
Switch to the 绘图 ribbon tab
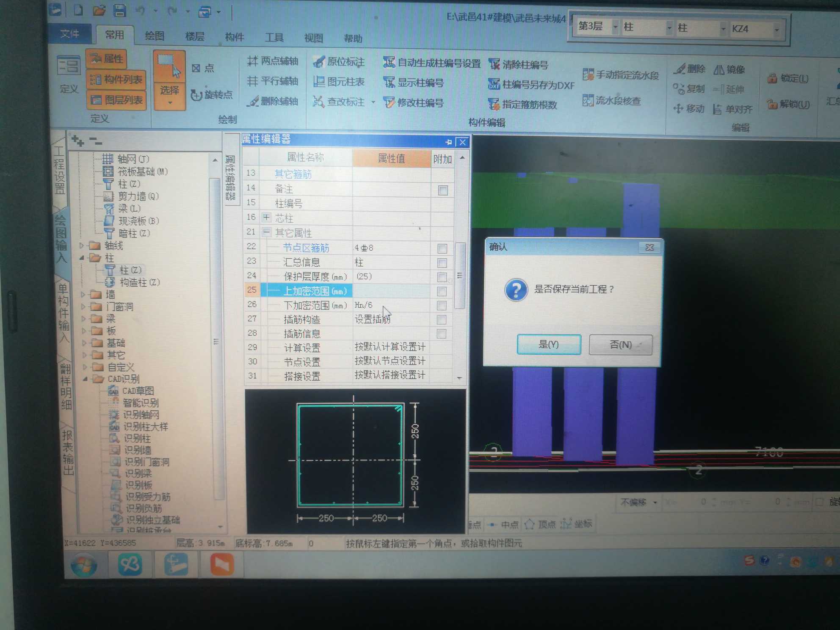pyautogui.click(x=155, y=36)
